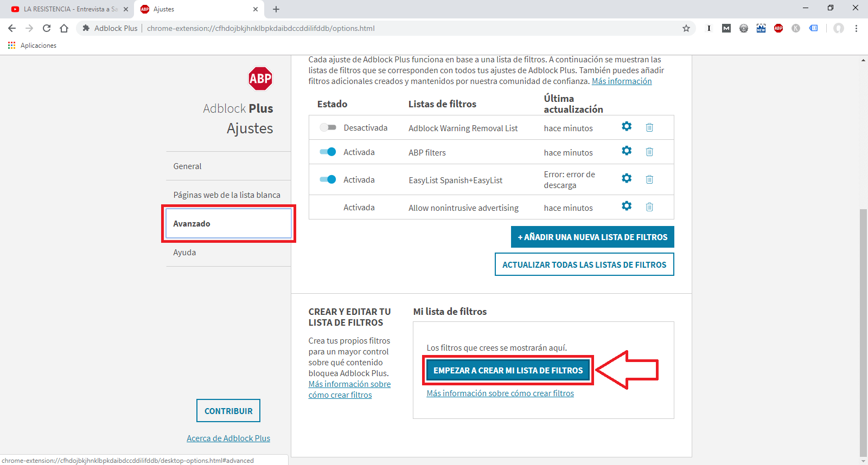
Task: Click the 'Estado' column header
Action: click(332, 104)
